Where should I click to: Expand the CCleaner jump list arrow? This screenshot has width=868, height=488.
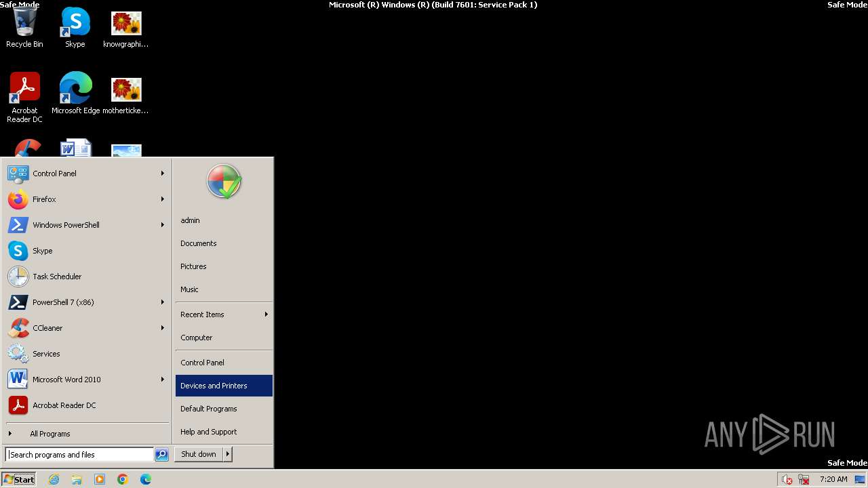coord(163,328)
